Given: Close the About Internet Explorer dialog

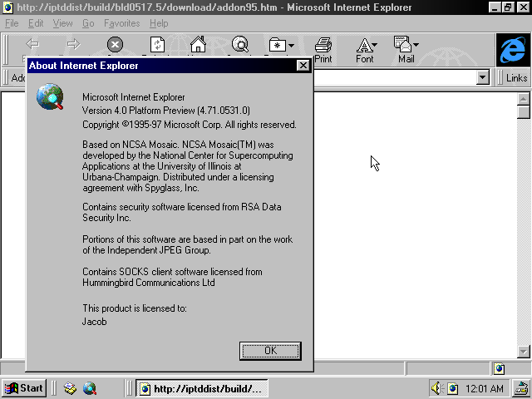Looking at the screenshot, I should pyautogui.click(x=303, y=65).
